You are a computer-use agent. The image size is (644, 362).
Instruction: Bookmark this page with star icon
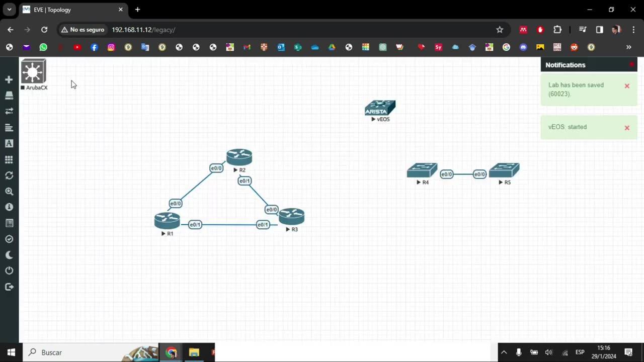pos(500,30)
